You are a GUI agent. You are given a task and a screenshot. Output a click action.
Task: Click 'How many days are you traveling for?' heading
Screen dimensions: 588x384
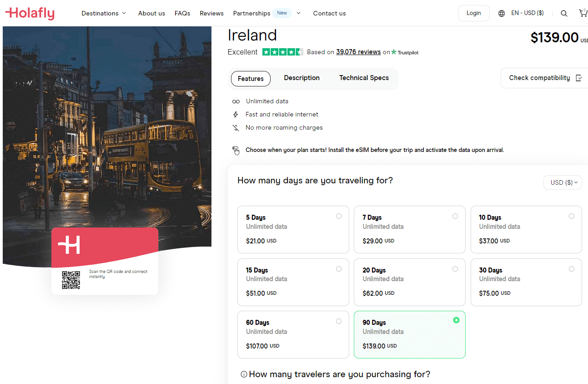point(315,181)
